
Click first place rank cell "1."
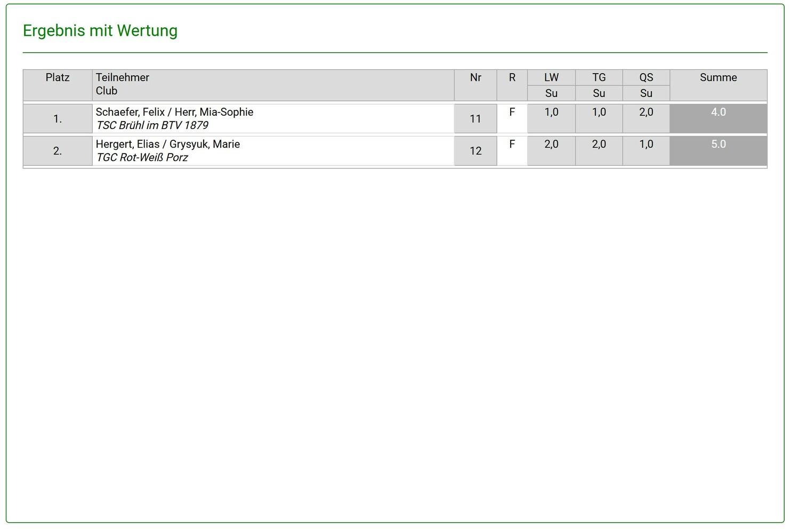[x=58, y=119]
